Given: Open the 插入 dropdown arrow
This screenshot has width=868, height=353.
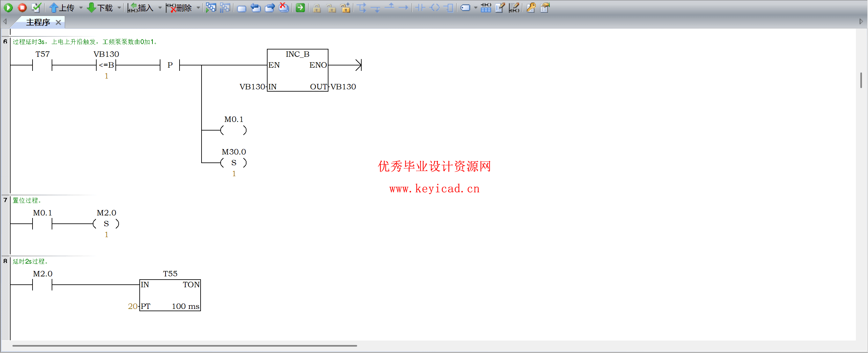Looking at the screenshot, I should click(160, 7).
